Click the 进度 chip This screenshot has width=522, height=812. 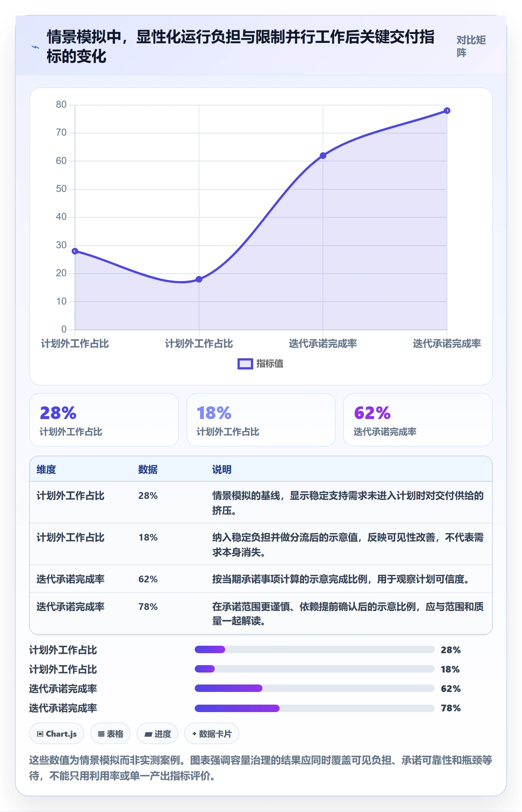point(157,734)
